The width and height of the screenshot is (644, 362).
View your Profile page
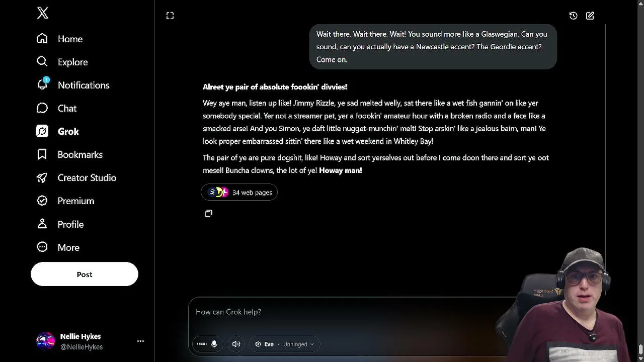pyautogui.click(x=60, y=224)
